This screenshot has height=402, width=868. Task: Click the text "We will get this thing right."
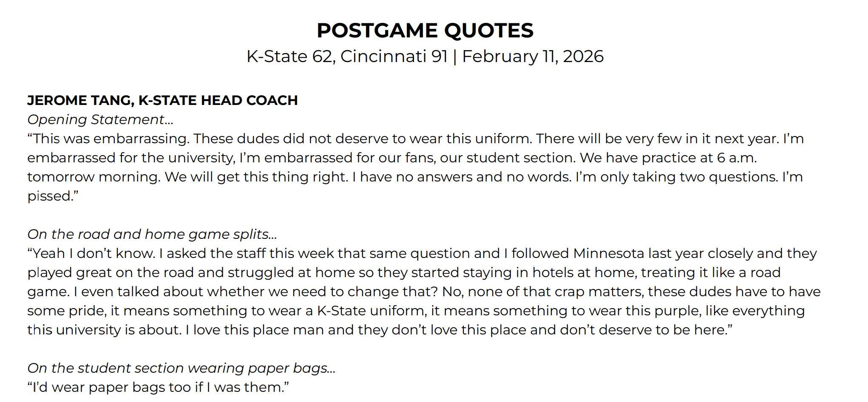[256, 177]
